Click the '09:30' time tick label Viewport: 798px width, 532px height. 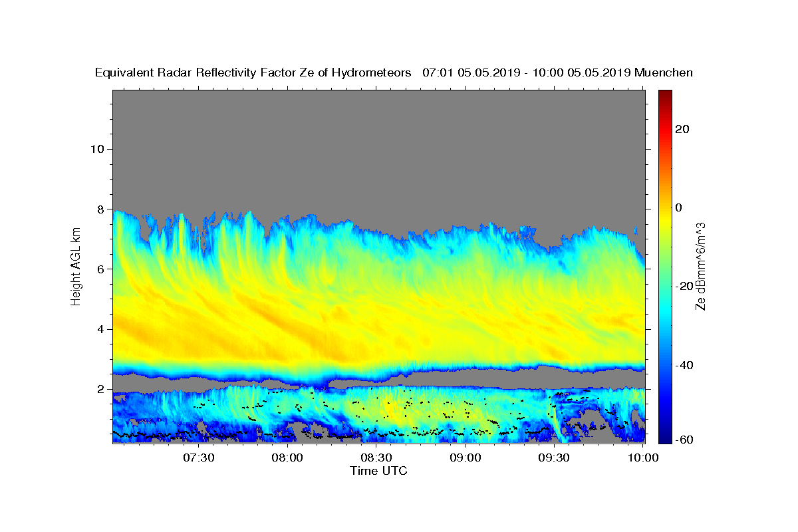pyautogui.click(x=554, y=458)
